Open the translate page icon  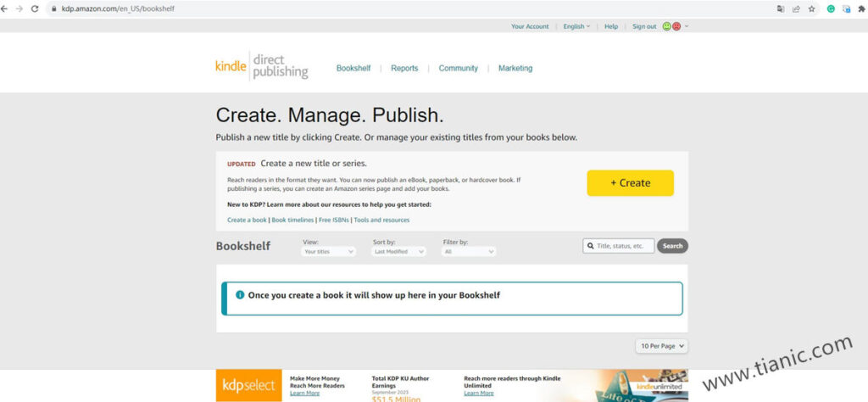point(781,8)
